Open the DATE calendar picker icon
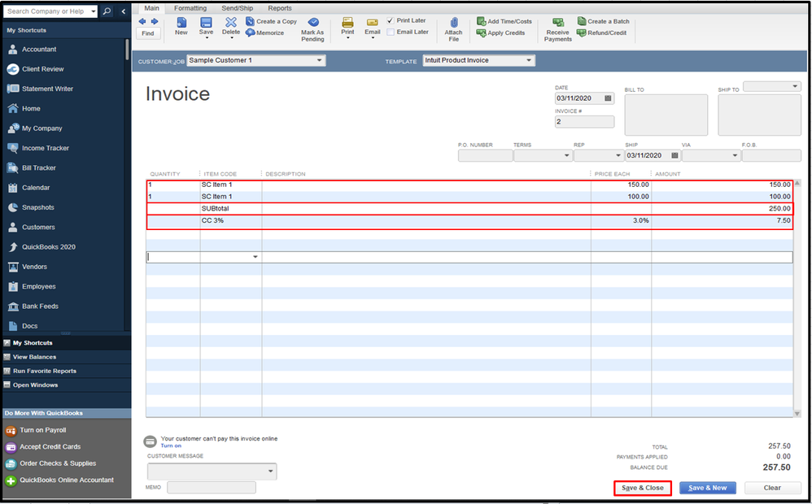The height and width of the screenshot is (504, 812). coord(608,98)
